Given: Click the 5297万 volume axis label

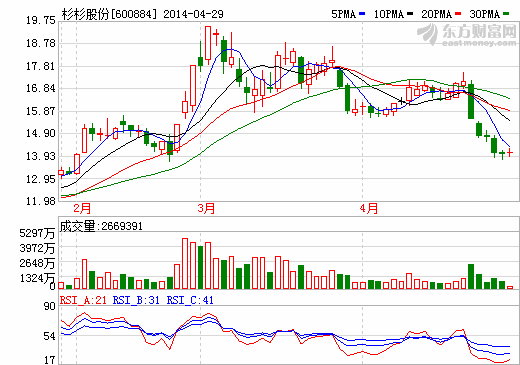Looking at the screenshot, I should pyautogui.click(x=37, y=233).
